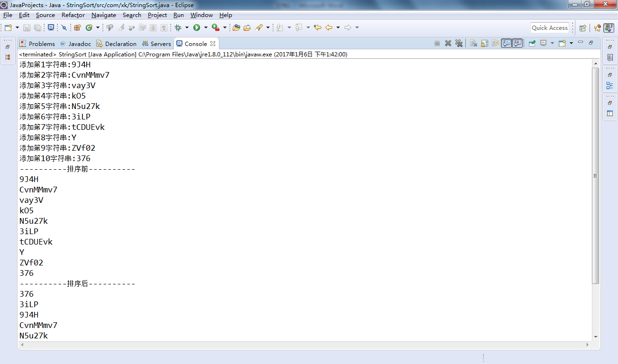Click the Pin Console icon
The width and height of the screenshot is (618, 364).
click(532, 43)
